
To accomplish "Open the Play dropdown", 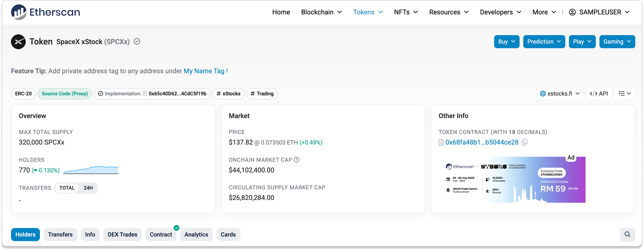I will click(x=582, y=42).
